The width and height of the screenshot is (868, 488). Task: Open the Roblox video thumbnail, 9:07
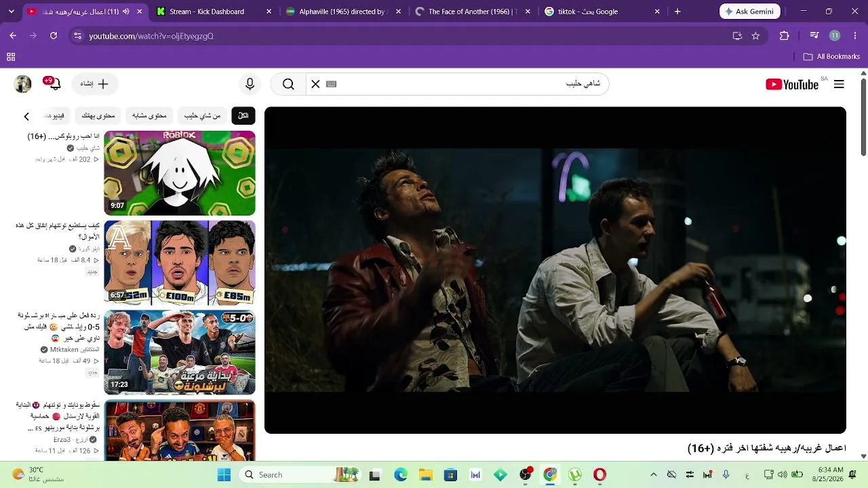click(x=180, y=173)
